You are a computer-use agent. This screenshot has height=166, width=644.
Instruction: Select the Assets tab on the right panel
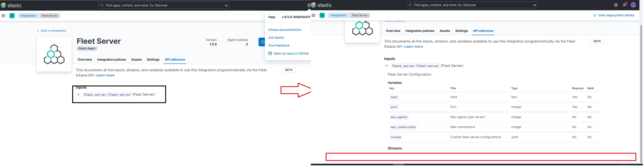click(445, 31)
